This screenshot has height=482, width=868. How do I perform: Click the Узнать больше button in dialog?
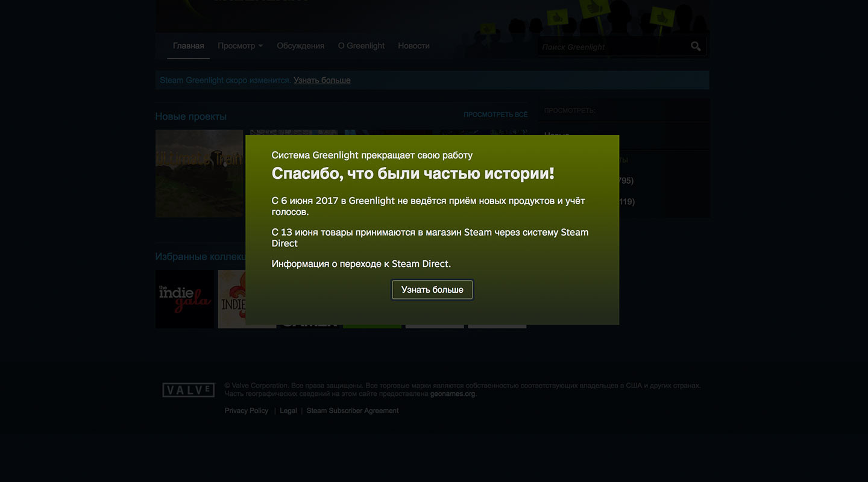pos(432,290)
